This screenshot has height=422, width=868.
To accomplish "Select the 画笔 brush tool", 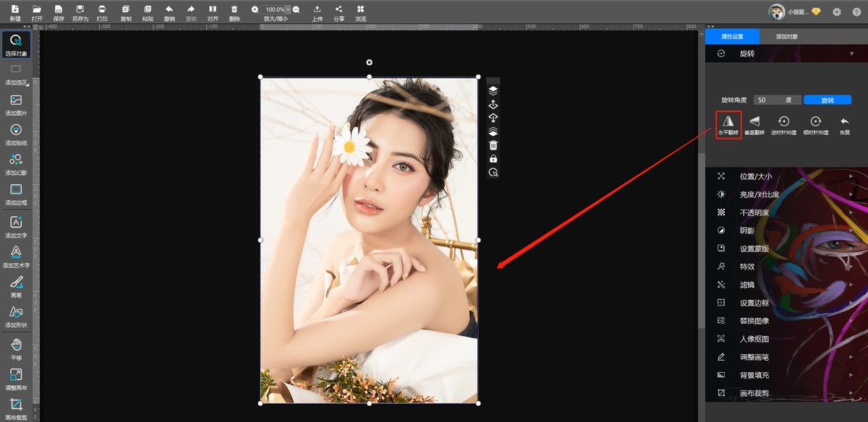I will (x=16, y=283).
